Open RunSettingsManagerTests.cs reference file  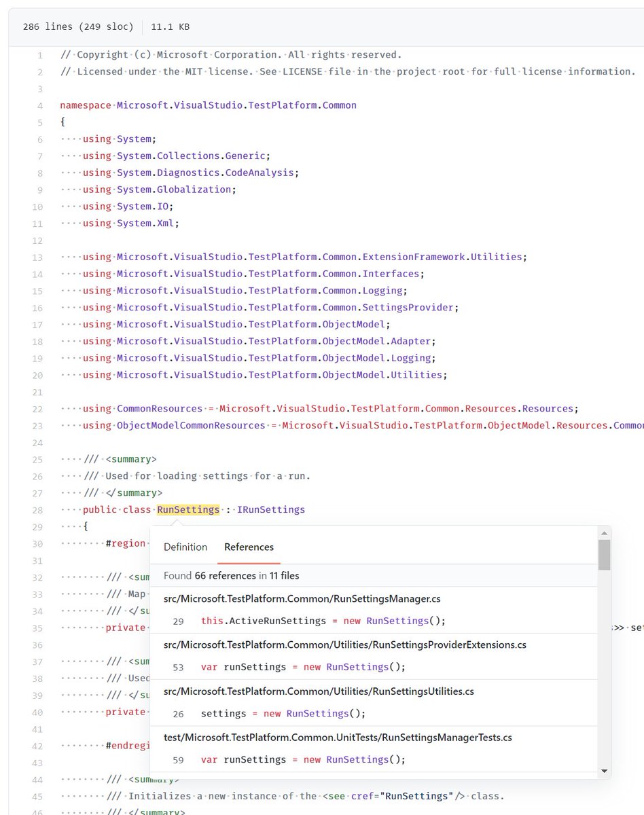click(x=338, y=737)
